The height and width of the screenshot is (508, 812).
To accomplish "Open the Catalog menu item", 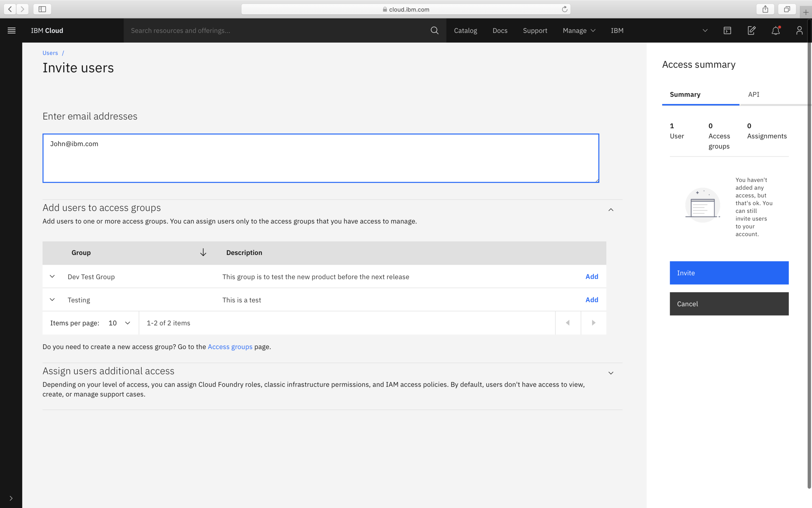I will coord(465,31).
